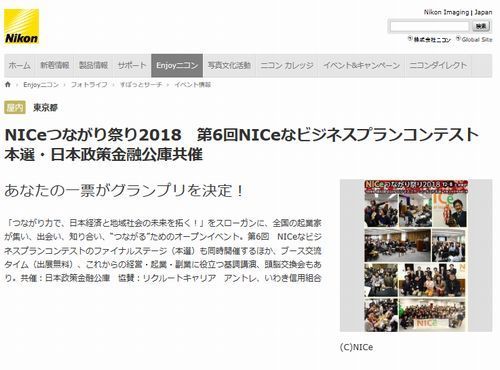Click the NICeつながり祭り2018 event headline
The width and height of the screenshot is (500, 370).
click(242, 145)
